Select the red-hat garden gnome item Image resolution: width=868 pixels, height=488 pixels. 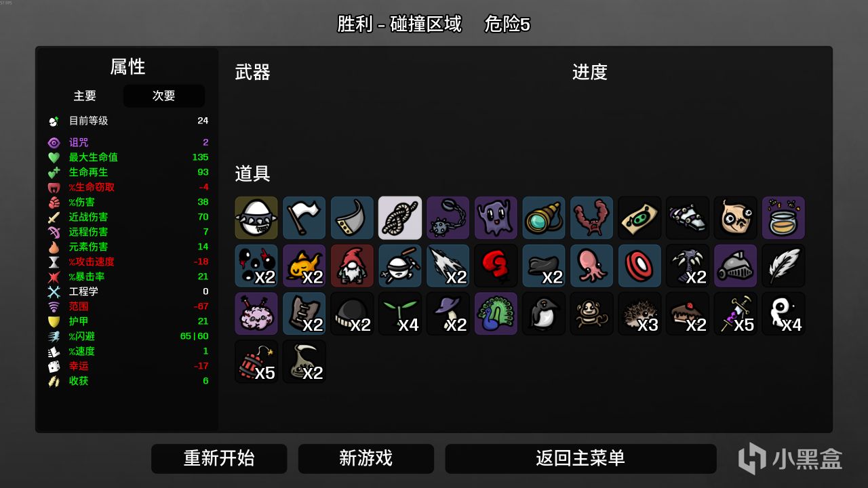[x=353, y=266]
